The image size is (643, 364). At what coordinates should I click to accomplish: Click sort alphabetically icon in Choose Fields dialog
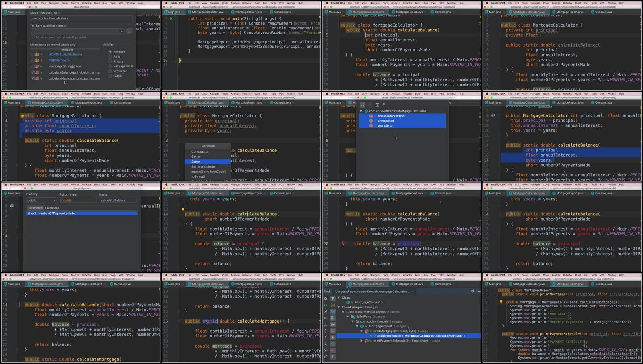tap(362, 105)
